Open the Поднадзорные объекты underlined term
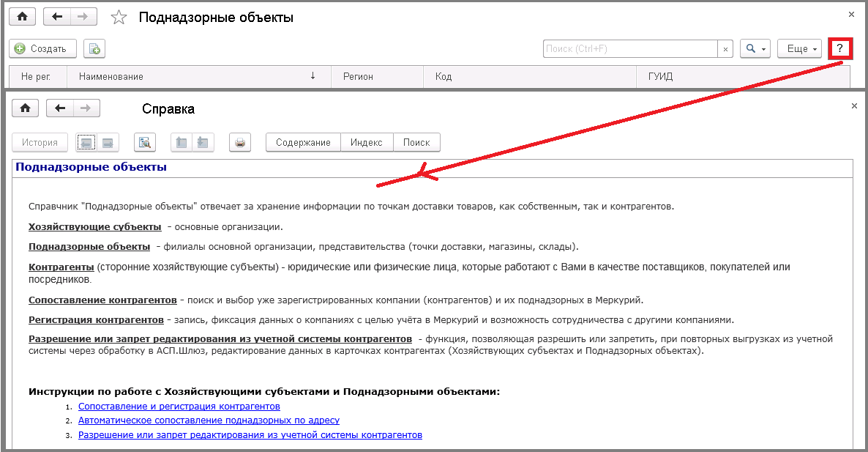 pyautogui.click(x=89, y=246)
